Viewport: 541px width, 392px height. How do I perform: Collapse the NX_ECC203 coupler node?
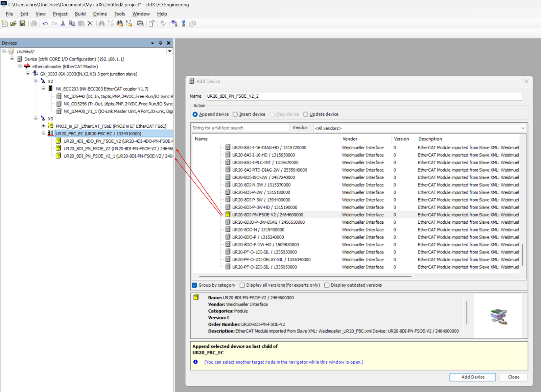point(43,88)
